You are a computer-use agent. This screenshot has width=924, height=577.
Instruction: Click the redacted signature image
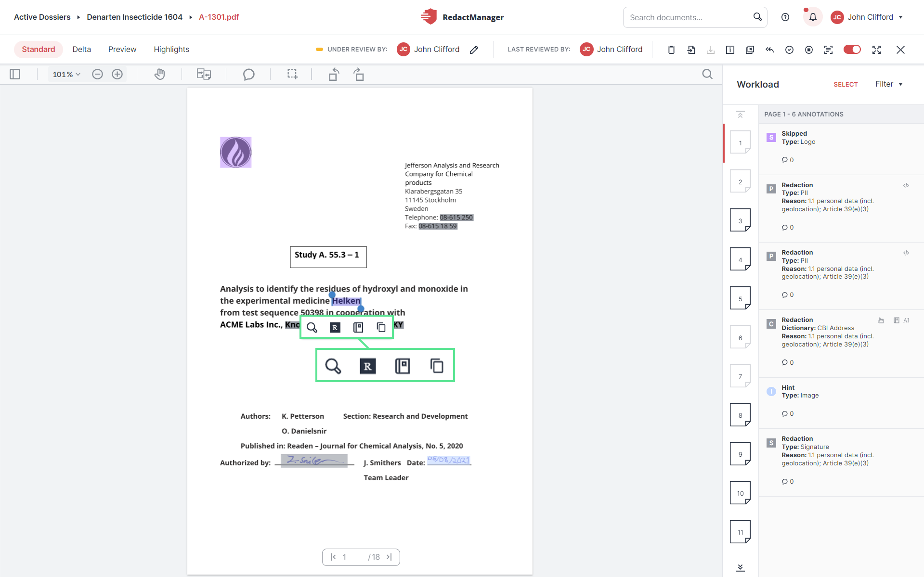[314, 461]
